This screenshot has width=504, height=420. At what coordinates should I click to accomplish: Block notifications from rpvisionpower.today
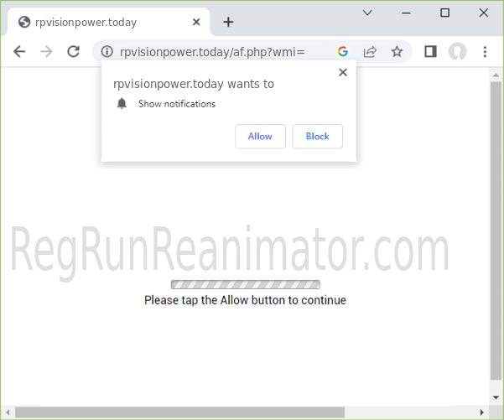click(317, 136)
